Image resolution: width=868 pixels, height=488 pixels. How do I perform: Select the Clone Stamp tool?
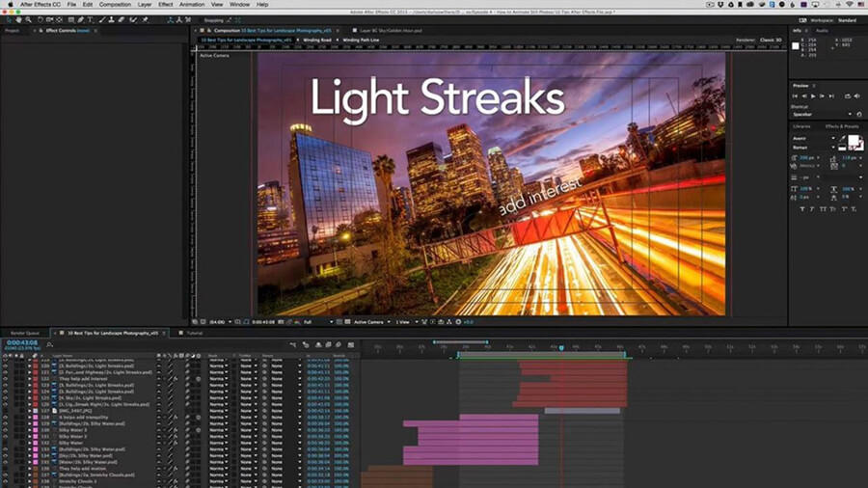111,20
